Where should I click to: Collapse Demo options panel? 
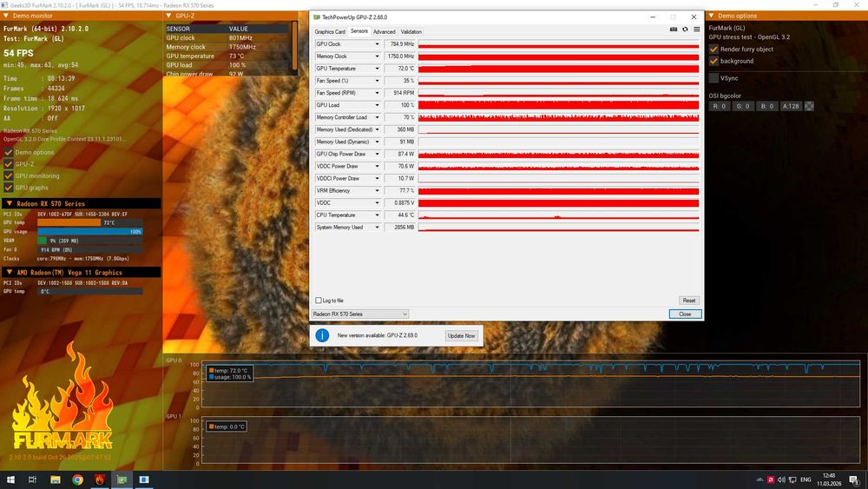[712, 16]
